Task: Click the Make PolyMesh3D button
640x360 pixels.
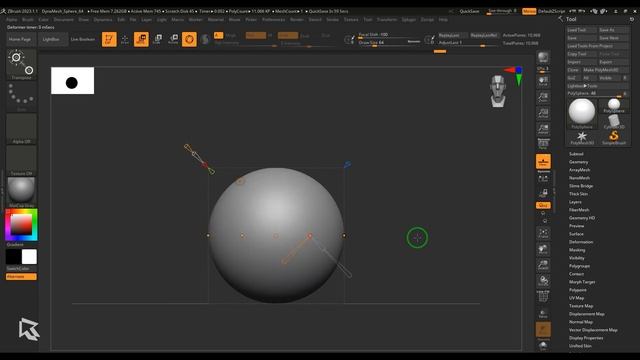Action: 605,70
